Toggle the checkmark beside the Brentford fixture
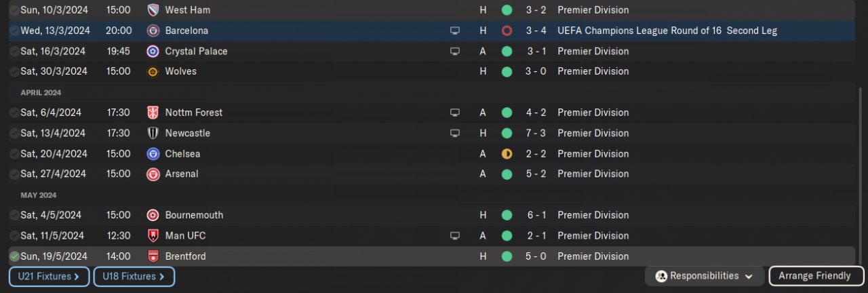This screenshot has height=293, width=868. pyautogui.click(x=14, y=256)
